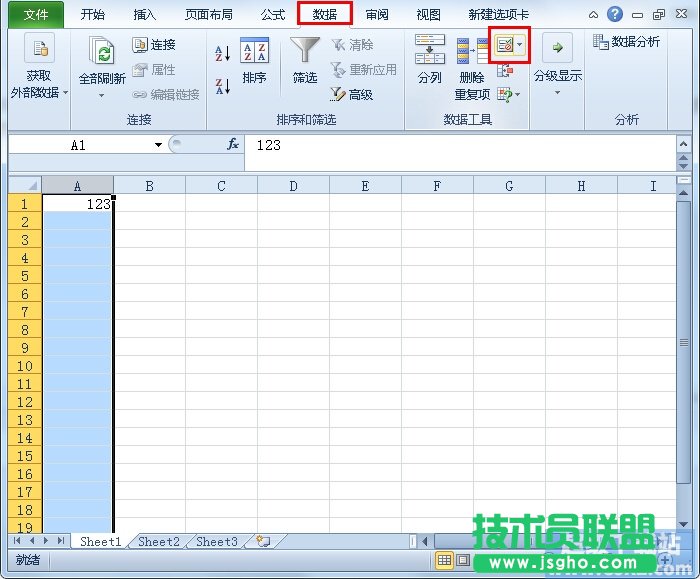Click the Insert Worksheet tab icon
The image size is (700, 579).
pos(263,542)
